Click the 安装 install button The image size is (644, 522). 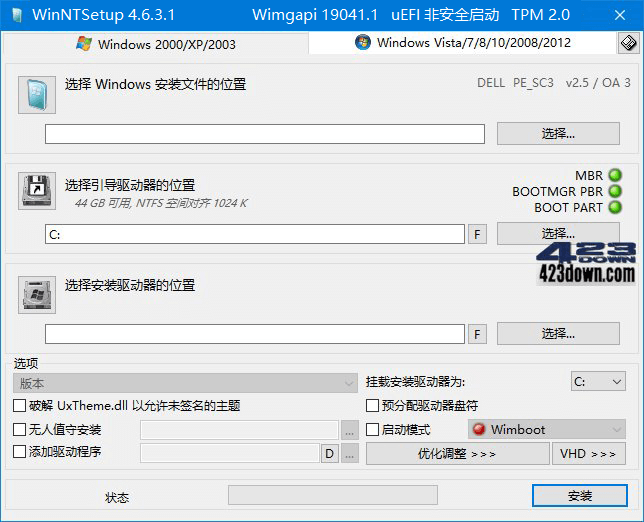[580, 496]
